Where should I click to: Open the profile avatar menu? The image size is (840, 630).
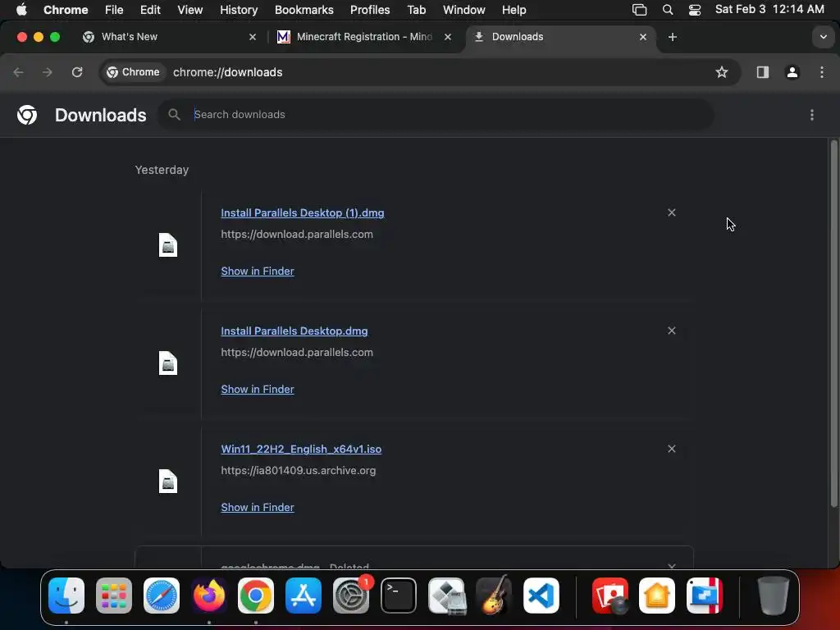[792, 72]
